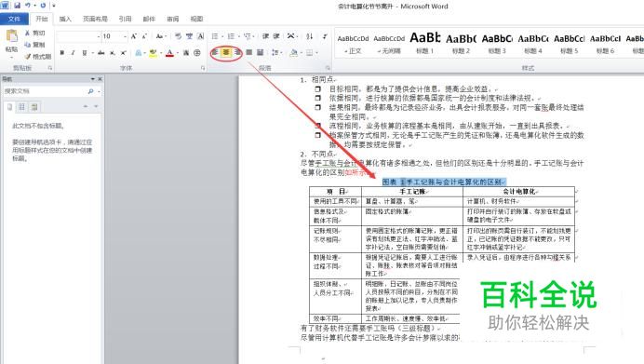Open the font name dropdown
644x364 pixels.
(x=99, y=36)
